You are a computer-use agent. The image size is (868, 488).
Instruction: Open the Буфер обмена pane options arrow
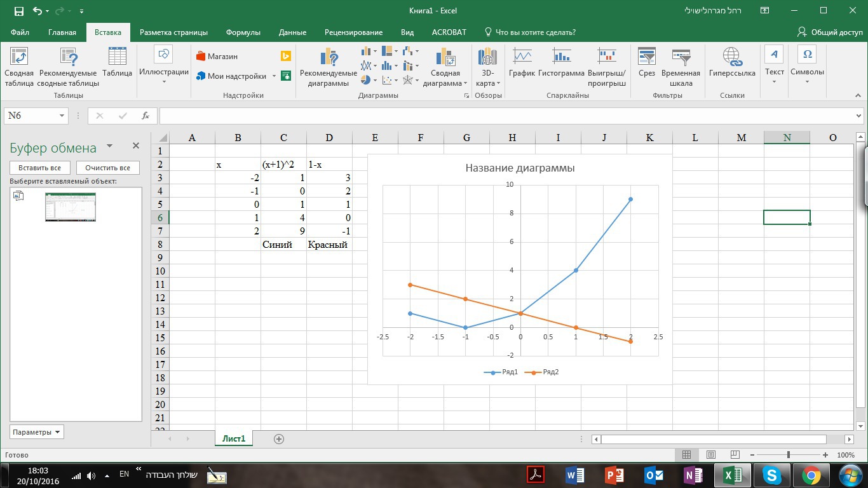click(x=109, y=146)
